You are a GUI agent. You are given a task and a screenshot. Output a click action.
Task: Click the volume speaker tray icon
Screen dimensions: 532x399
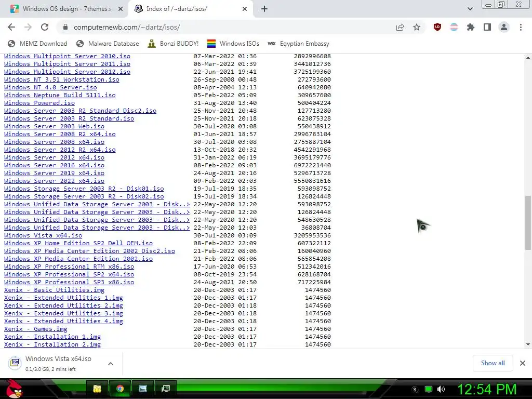(441, 389)
